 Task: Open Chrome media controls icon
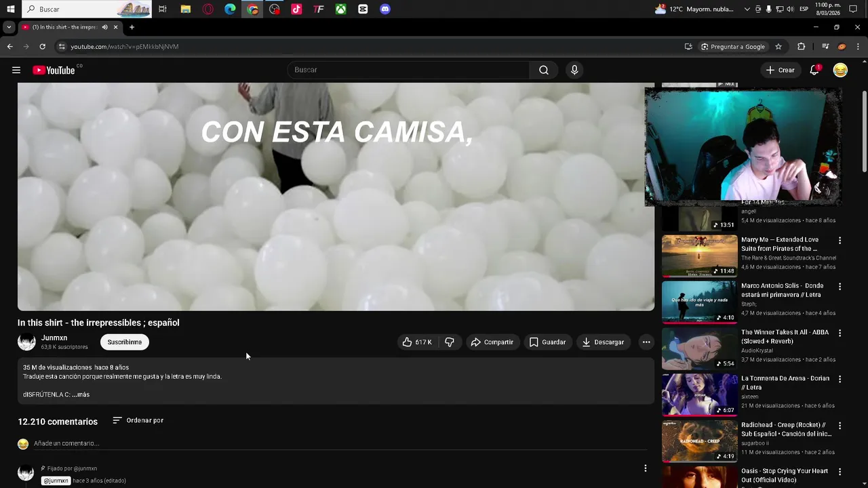(x=825, y=47)
